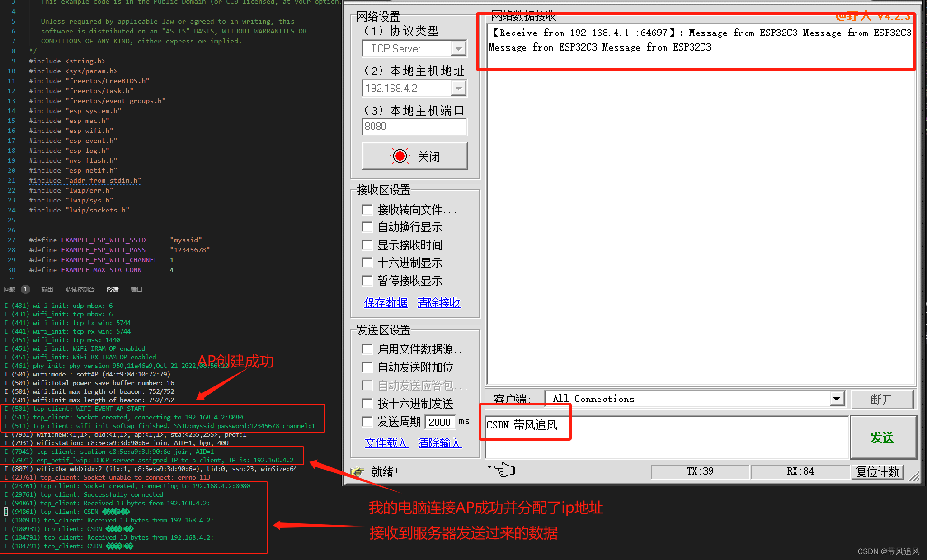Click the "12345678" password string
The height and width of the screenshot is (560, 927).
point(190,250)
